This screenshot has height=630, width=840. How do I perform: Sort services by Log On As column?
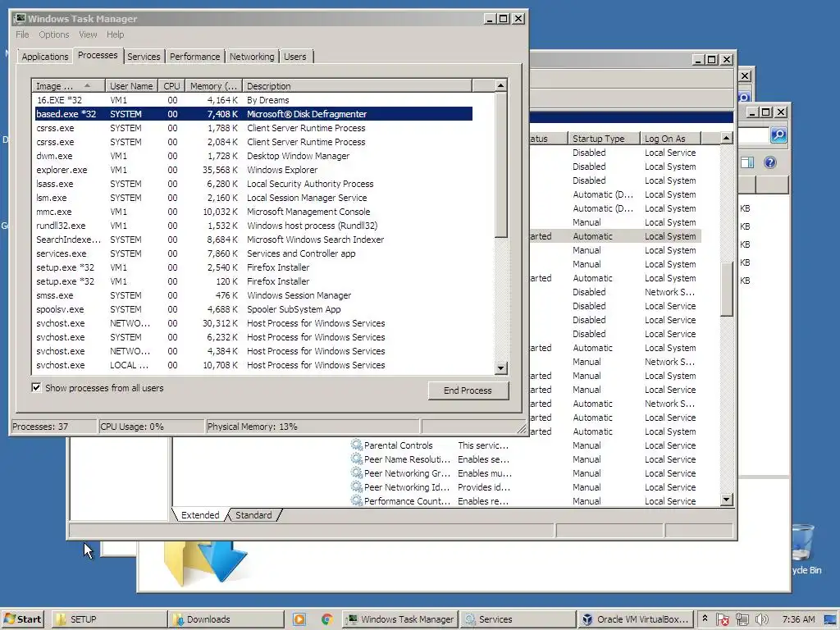coord(671,138)
